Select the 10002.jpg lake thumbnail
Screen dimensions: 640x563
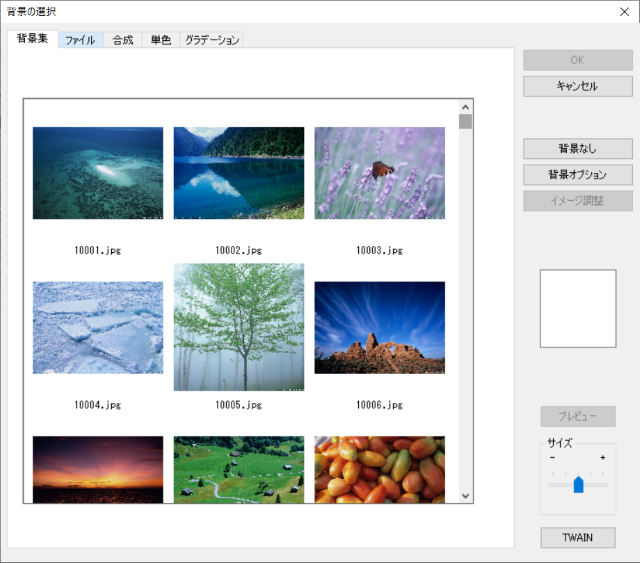click(x=239, y=173)
